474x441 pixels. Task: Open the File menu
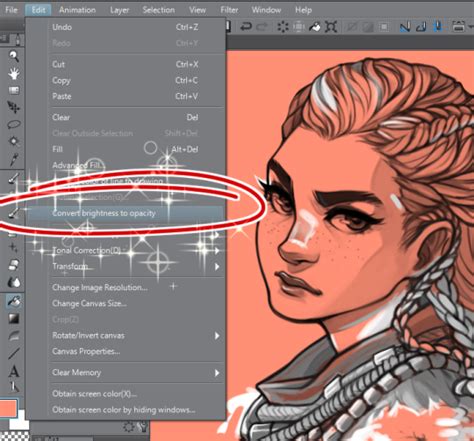tap(11, 10)
